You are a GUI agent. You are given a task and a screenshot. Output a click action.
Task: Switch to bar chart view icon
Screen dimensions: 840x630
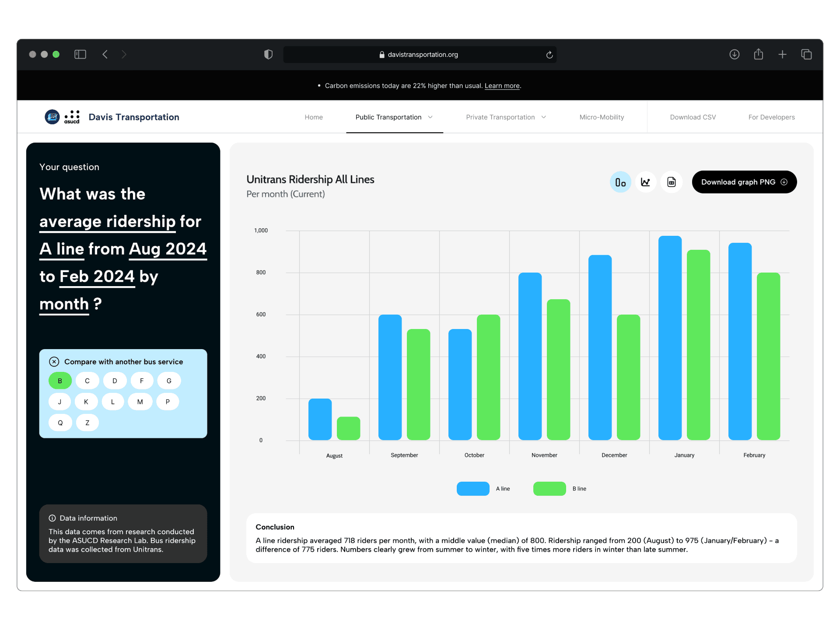(x=620, y=182)
